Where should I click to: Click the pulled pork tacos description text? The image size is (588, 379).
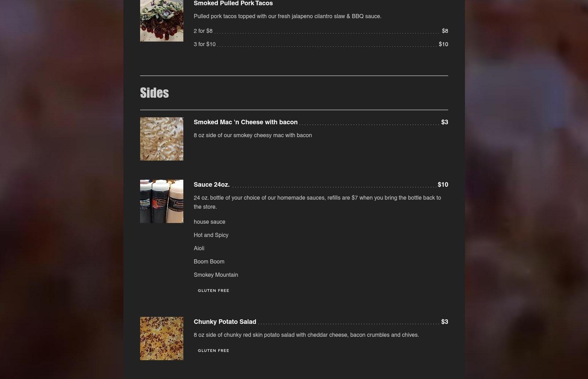288,16
